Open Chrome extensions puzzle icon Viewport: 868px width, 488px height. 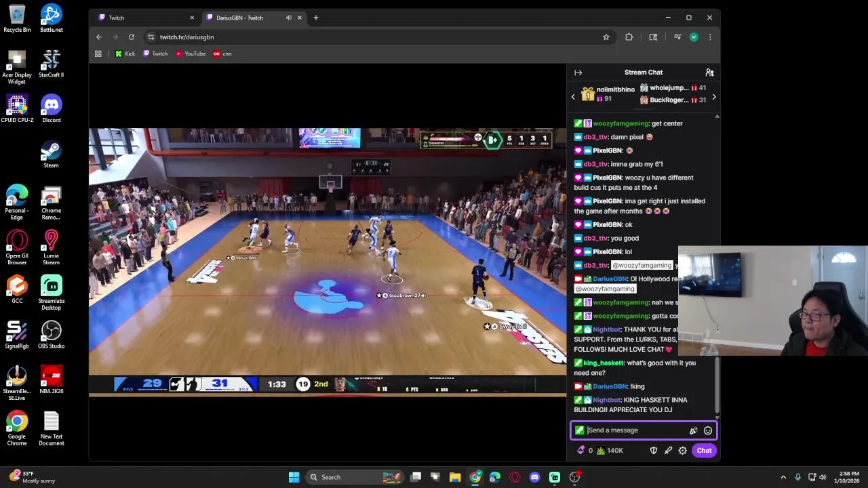[x=629, y=37]
